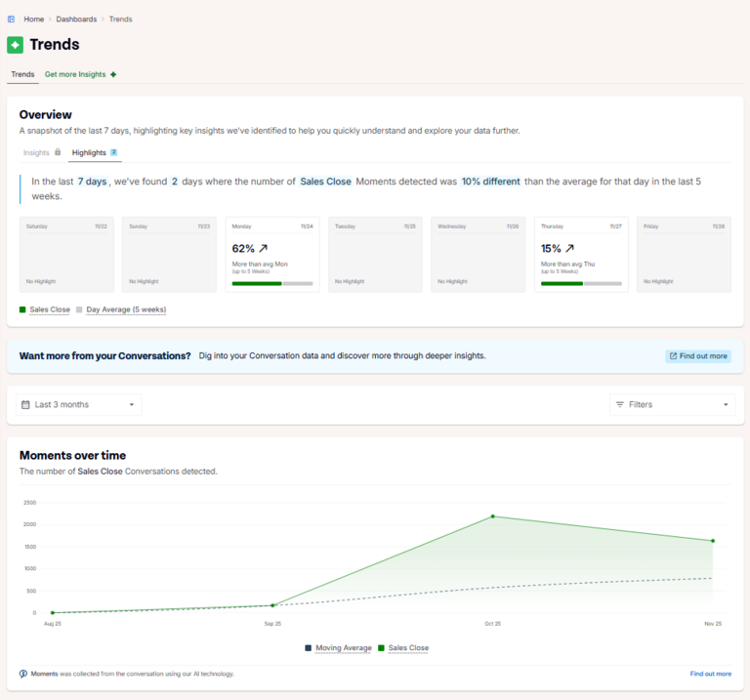Select the Saturday 11/22 card
Screen dimensions: 750x700
click(67, 255)
